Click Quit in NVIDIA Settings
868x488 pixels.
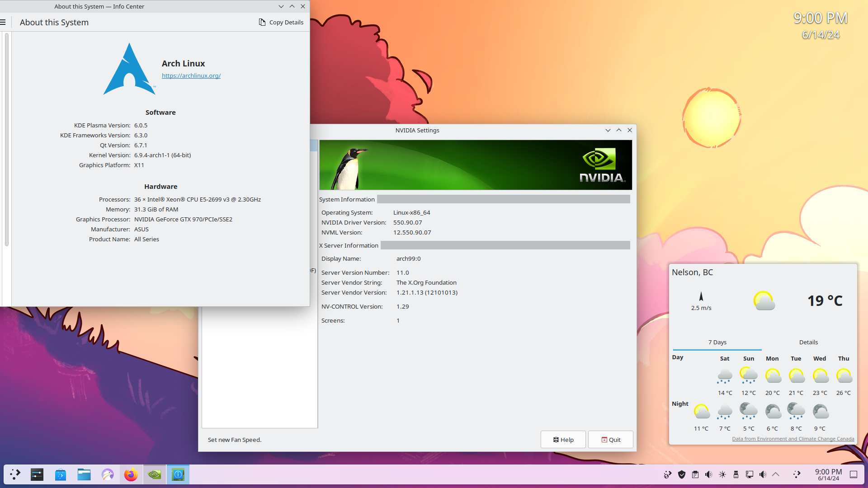[x=611, y=440]
